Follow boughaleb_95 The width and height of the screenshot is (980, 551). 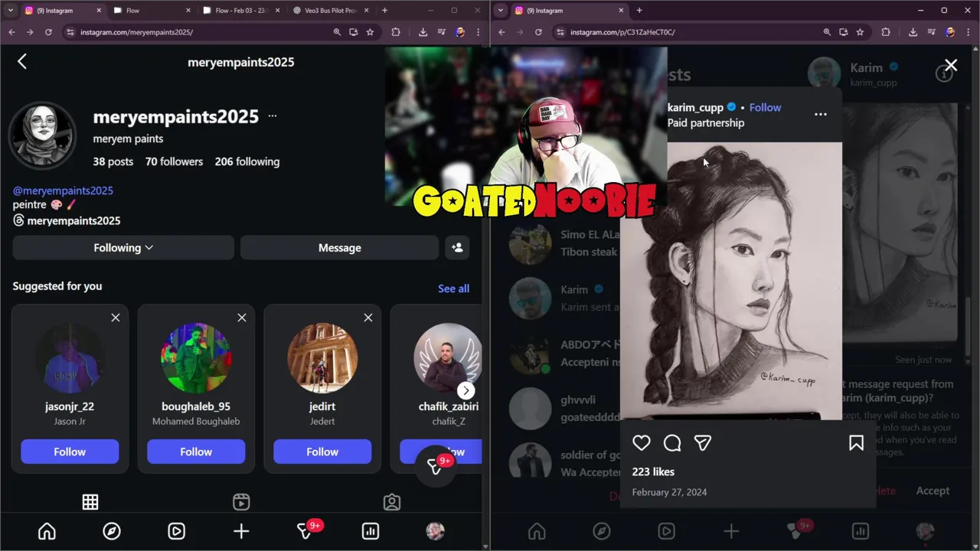pyautogui.click(x=196, y=452)
